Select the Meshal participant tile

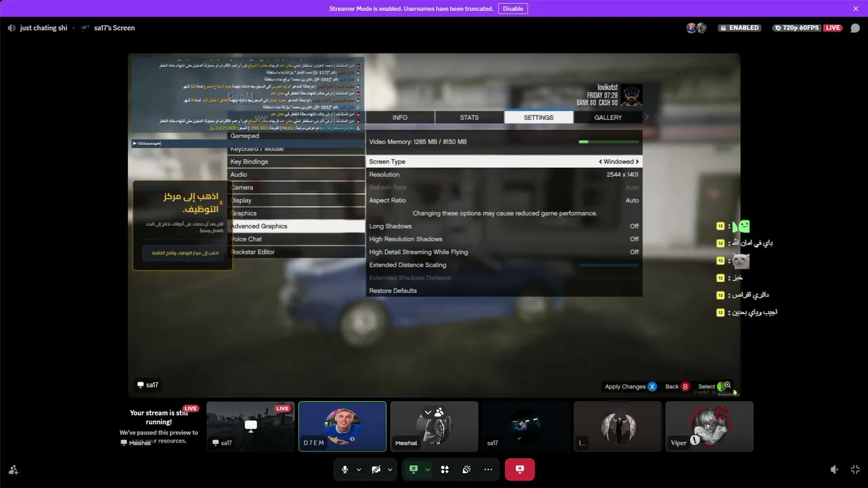click(x=434, y=426)
